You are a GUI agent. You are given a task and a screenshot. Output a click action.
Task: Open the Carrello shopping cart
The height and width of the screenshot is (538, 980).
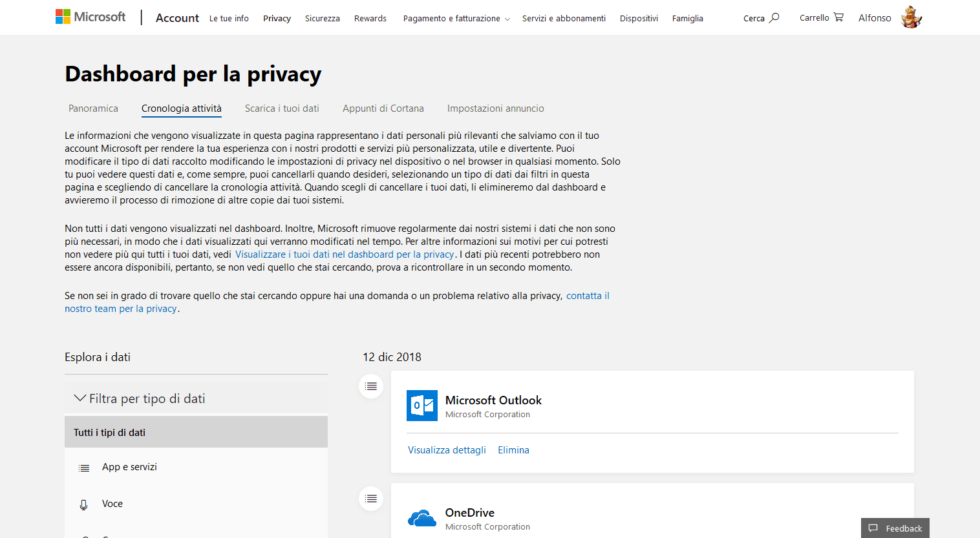821,17
